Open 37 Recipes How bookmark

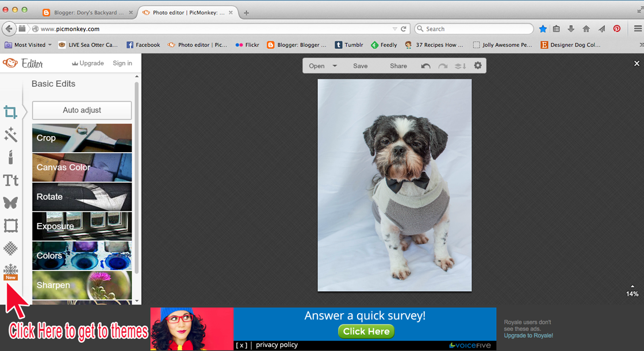tap(435, 45)
